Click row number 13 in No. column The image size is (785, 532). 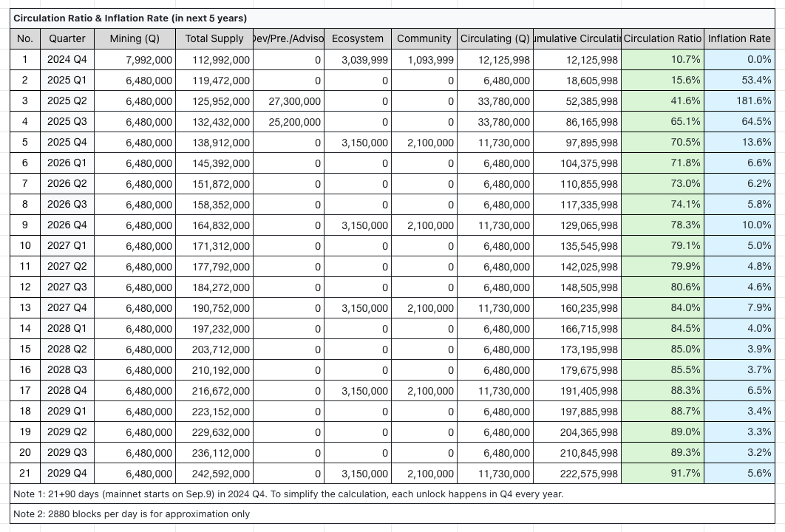click(x=25, y=308)
